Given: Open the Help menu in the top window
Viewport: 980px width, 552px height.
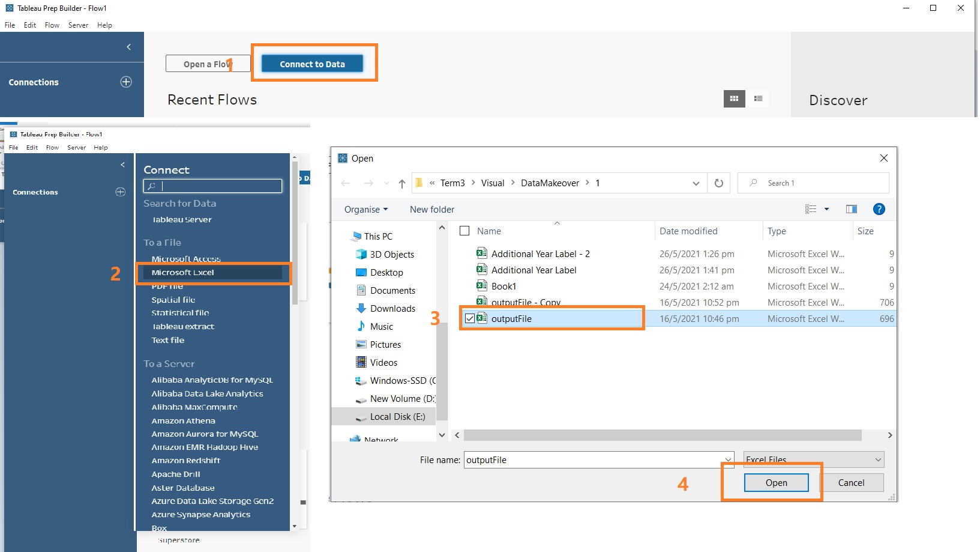Looking at the screenshot, I should [104, 25].
